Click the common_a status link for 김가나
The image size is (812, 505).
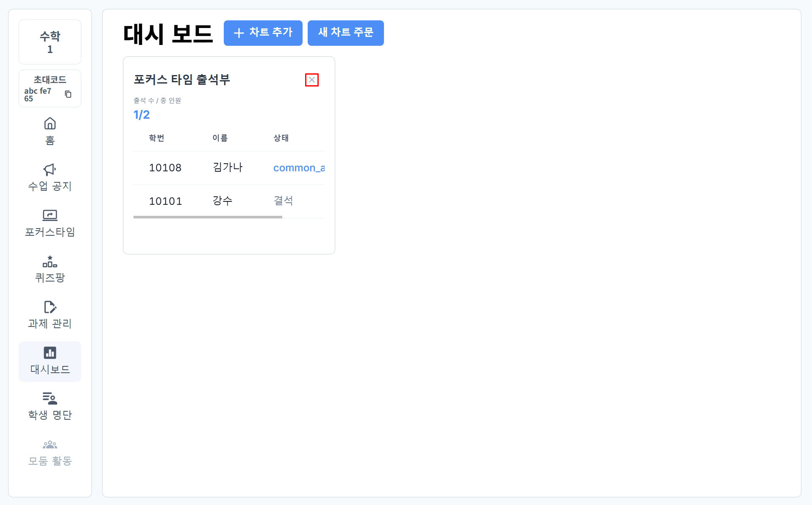point(299,168)
